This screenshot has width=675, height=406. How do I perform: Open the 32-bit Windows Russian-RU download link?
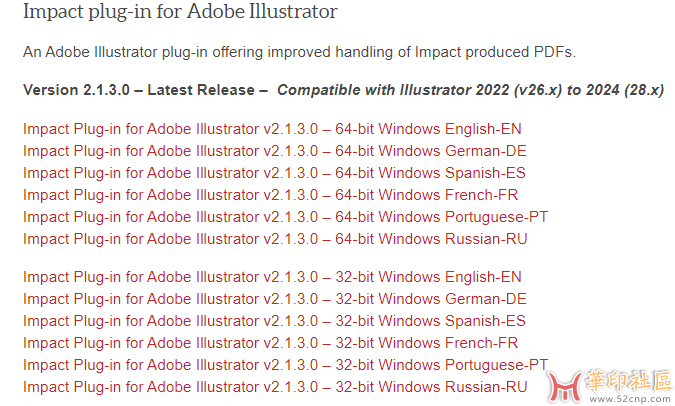click(275, 387)
